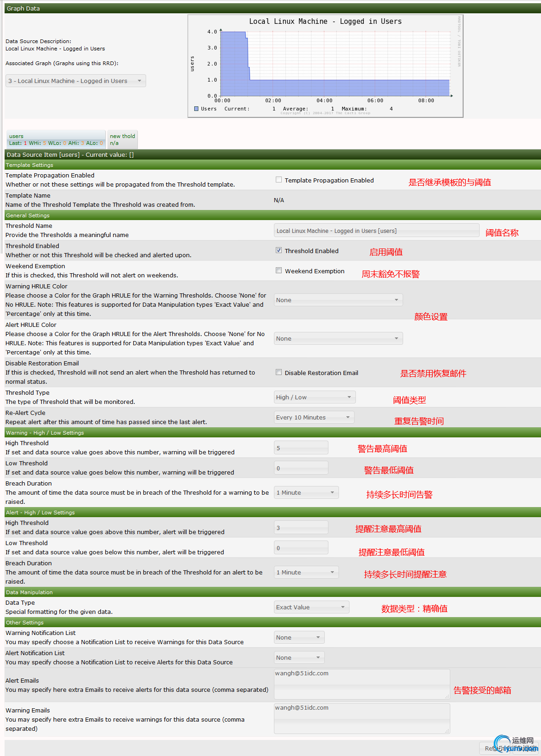Enable Template Propagation Enabled checkbox

[x=279, y=180]
